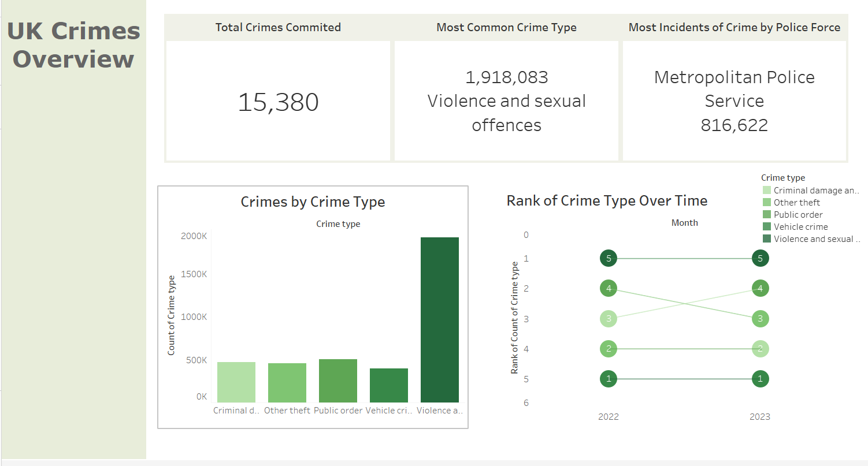Image resolution: width=868 pixels, height=466 pixels.
Task: Select the 2023 circle marked 5
Action: pos(760,258)
